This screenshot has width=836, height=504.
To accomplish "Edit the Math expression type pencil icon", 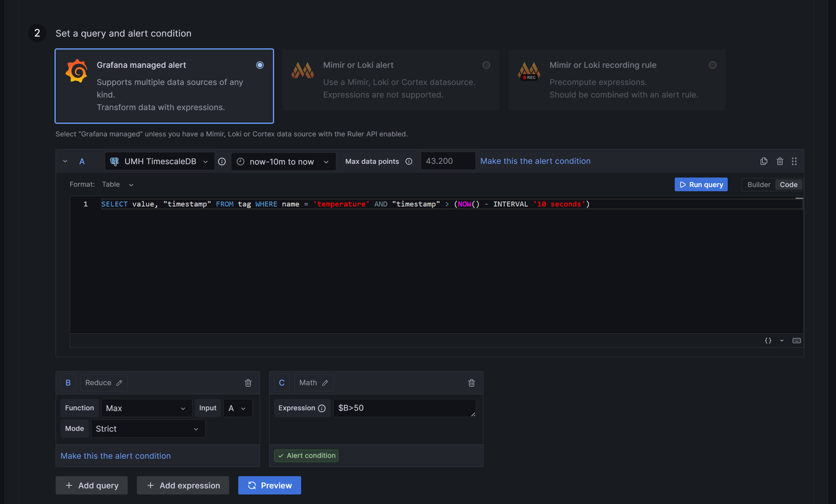I will tap(325, 383).
